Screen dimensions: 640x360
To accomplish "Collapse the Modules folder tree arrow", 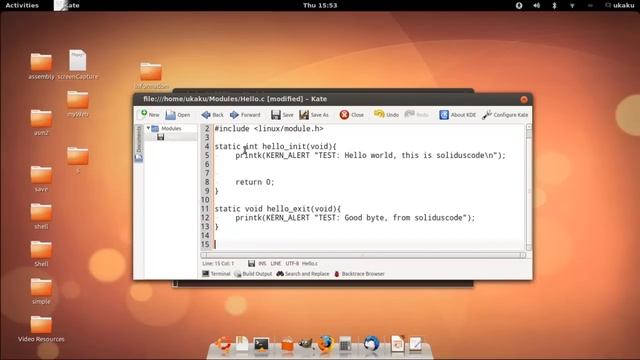I will (x=148, y=128).
